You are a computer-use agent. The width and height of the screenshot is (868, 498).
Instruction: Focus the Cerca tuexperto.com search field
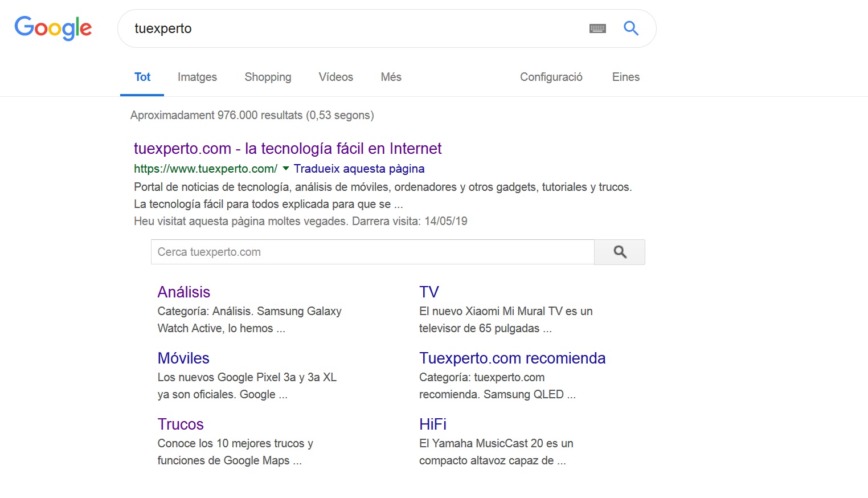pyautogui.click(x=372, y=252)
